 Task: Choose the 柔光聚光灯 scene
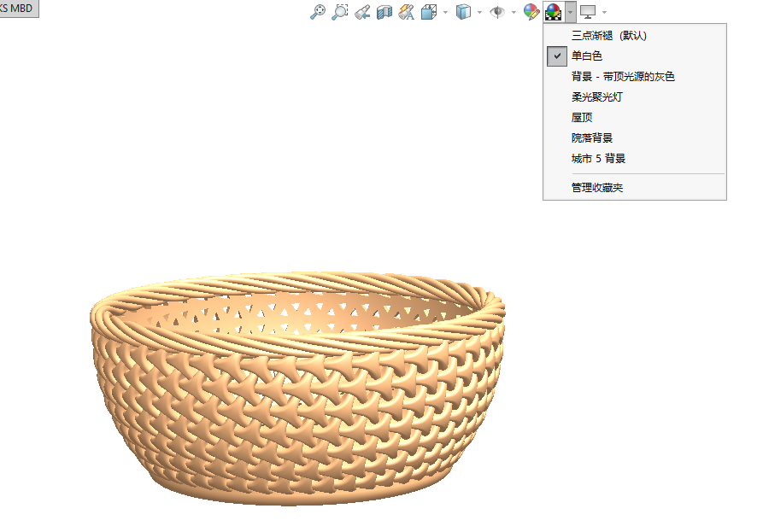point(596,97)
